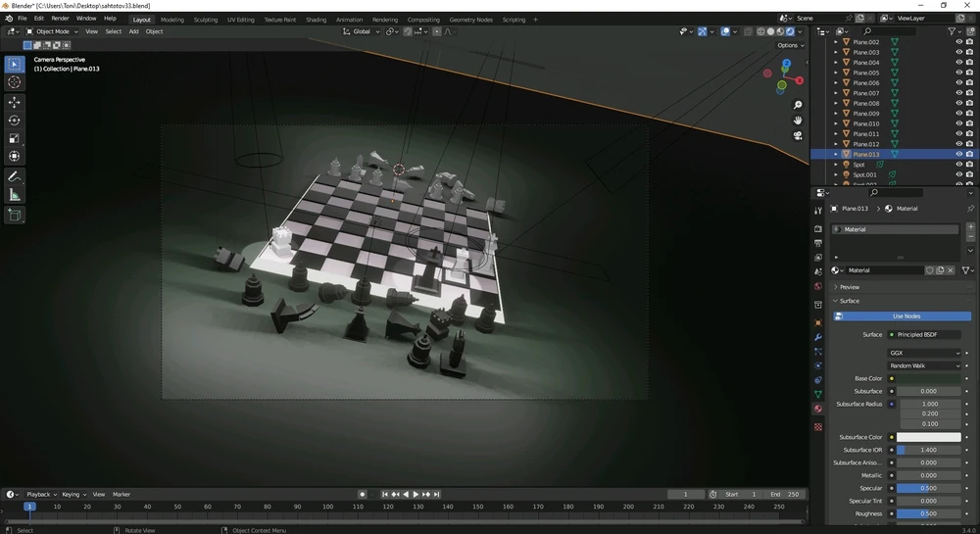
Task: Select the Add Cube tool
Action: coord(15,215)
